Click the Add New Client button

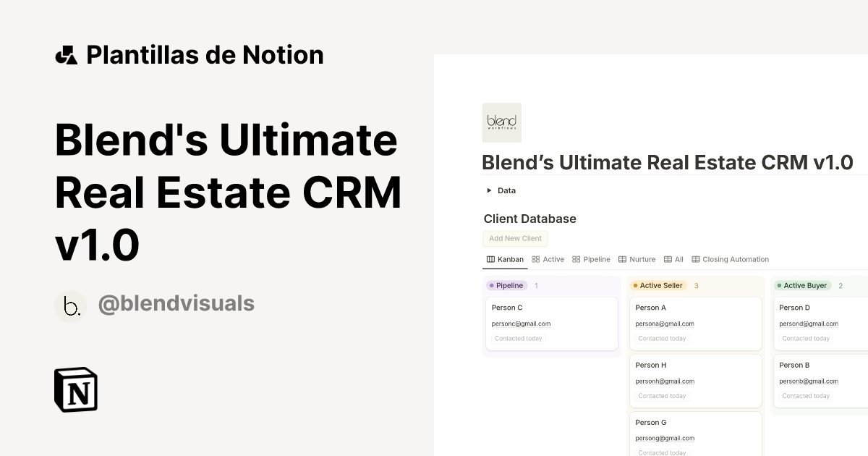pos(515,238)
